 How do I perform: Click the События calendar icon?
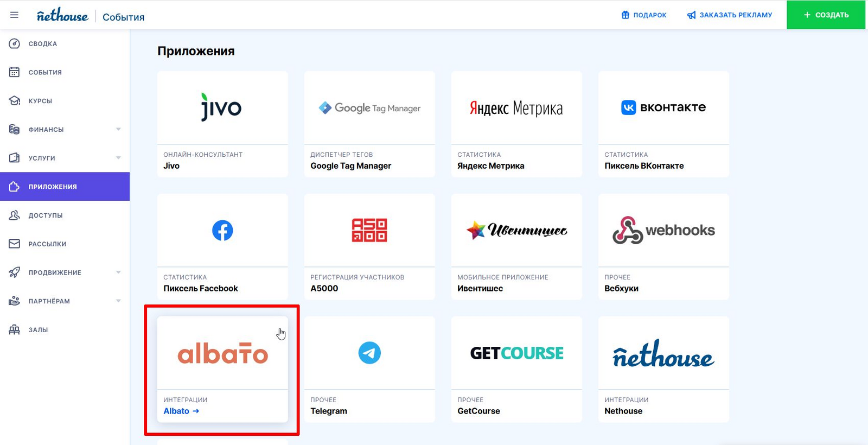15,72
